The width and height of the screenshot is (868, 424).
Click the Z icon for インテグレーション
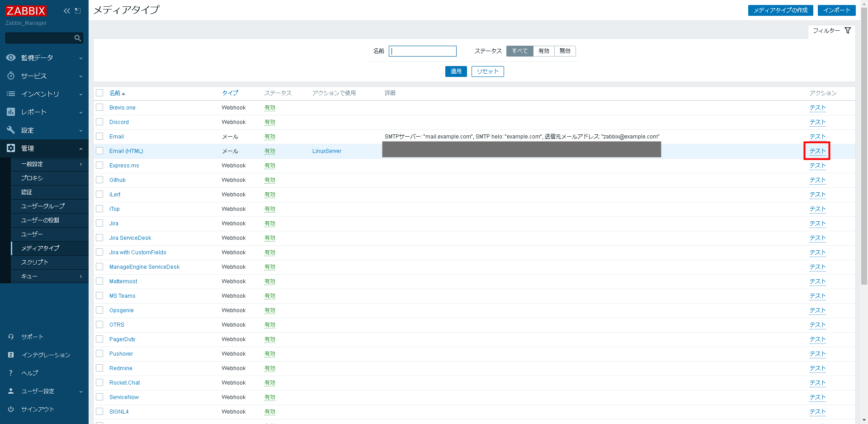(x=11, y=355)
